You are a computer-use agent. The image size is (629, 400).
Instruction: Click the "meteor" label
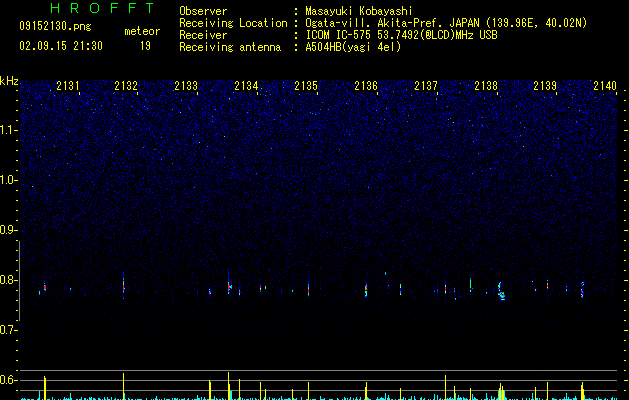click(142, 31)
